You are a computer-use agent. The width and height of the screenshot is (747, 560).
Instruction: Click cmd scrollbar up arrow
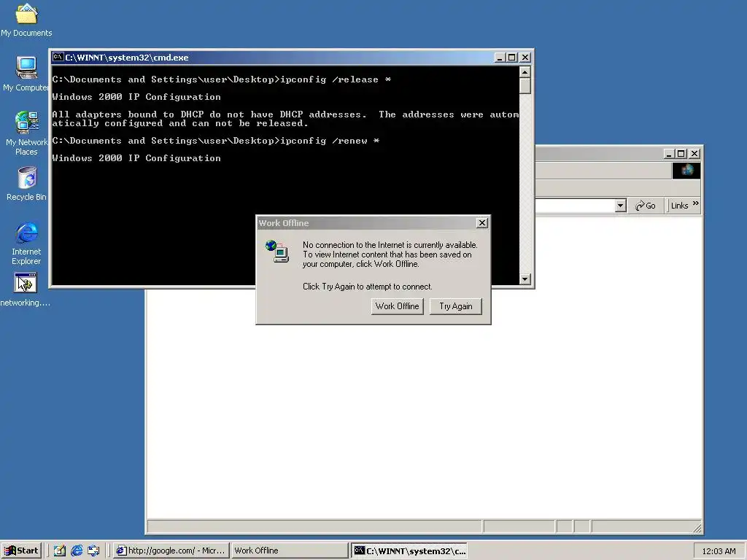click(x=525, y=72)
